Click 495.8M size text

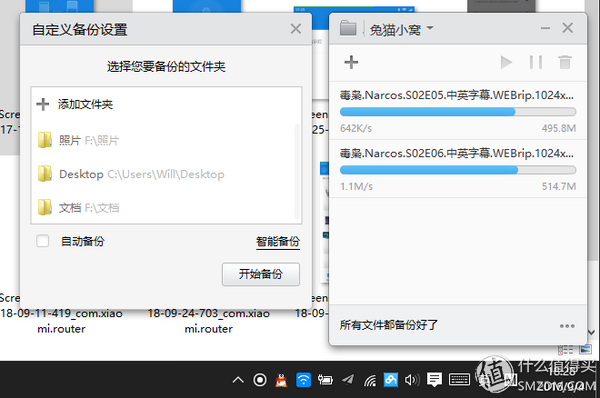click(x=559, y=128)
